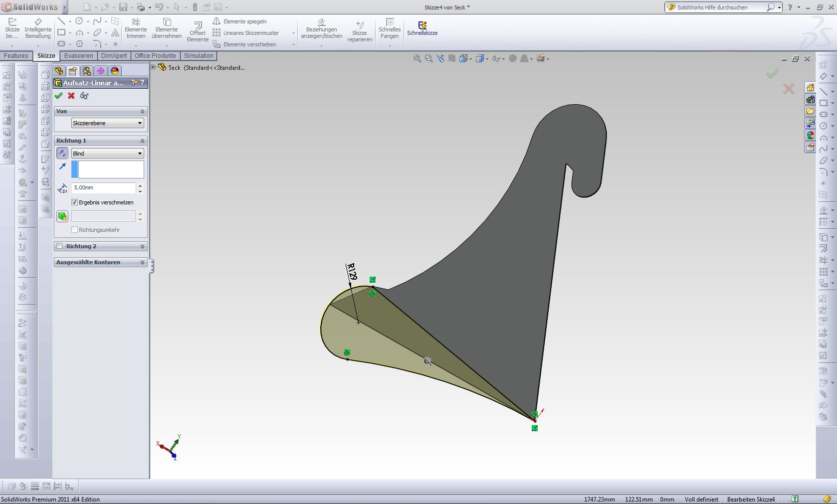
Task: Open the DimXpertManager tab icon
Action: (101, 71)
